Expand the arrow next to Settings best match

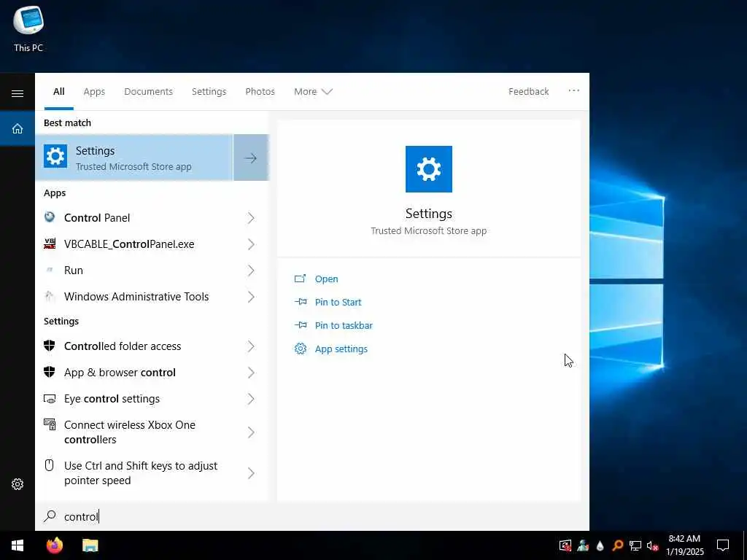click(251, 157)
